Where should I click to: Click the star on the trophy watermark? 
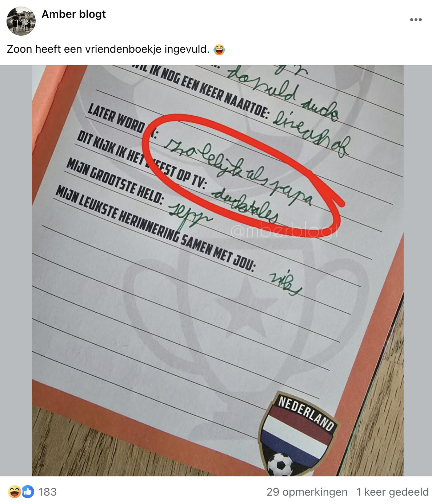243,305
